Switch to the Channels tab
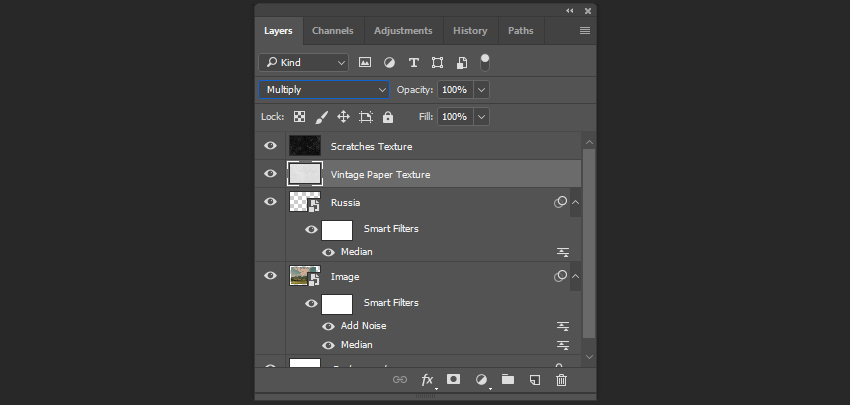Viewport: 850px width, 405px height. pos(332,31)
